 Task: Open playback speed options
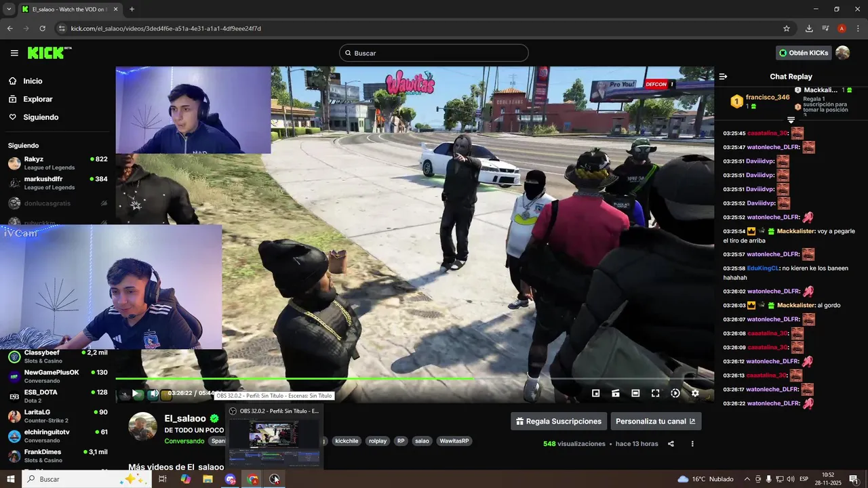675,393
